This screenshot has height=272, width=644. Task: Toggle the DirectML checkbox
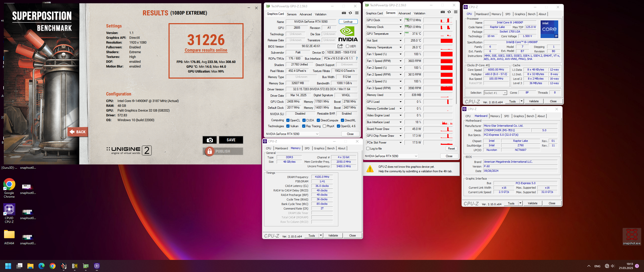342,120
